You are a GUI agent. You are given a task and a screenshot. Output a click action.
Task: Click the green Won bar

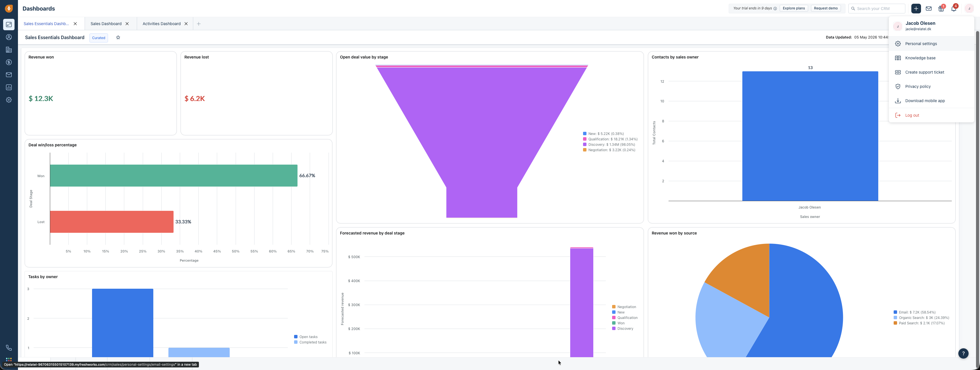[174, 175]
